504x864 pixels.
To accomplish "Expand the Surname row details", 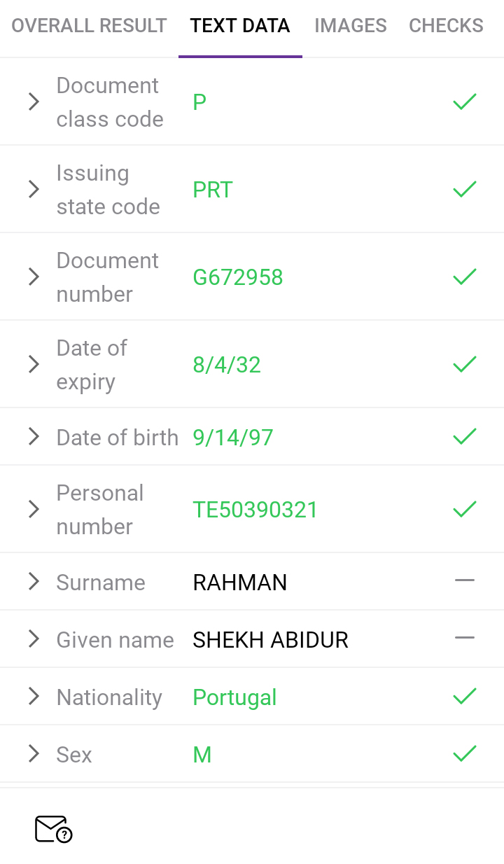I will click(34, 582).
